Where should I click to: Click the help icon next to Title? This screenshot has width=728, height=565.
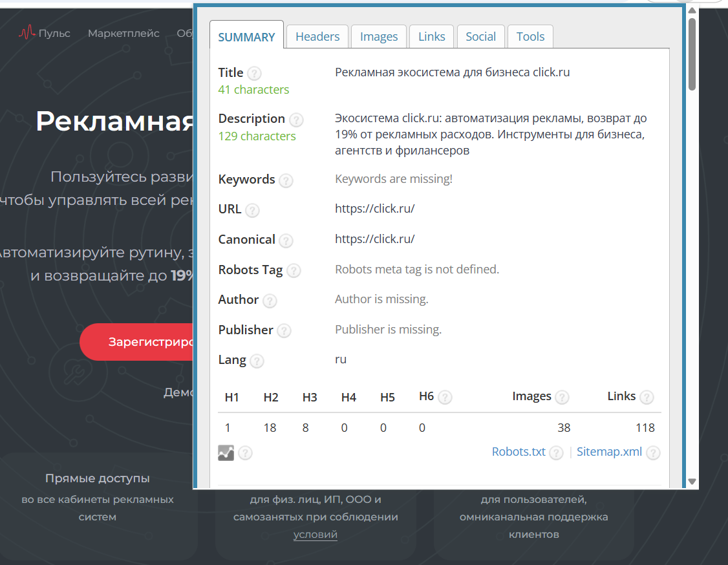coord(255,74)
